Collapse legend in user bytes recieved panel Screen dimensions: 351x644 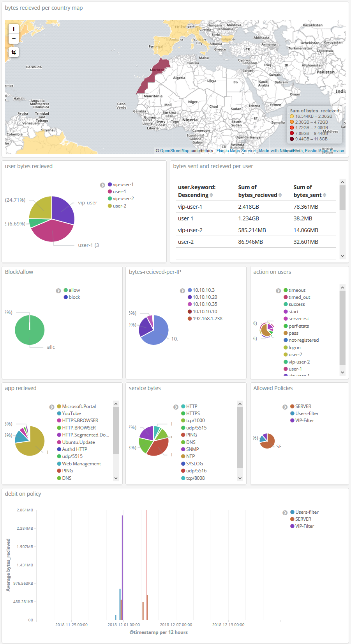click(x=102, y=185)
